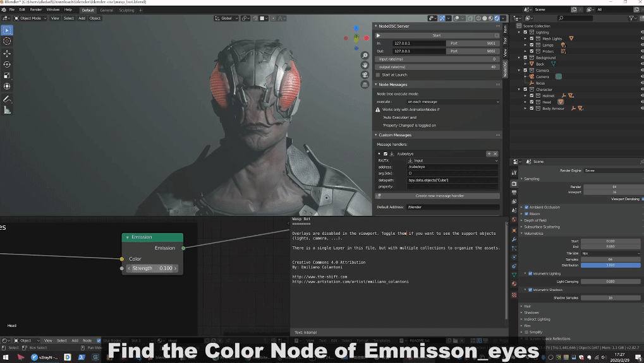The image size is (644, 363).
Task: Open outliner filter funnel icon
Action: click(632, 18)
